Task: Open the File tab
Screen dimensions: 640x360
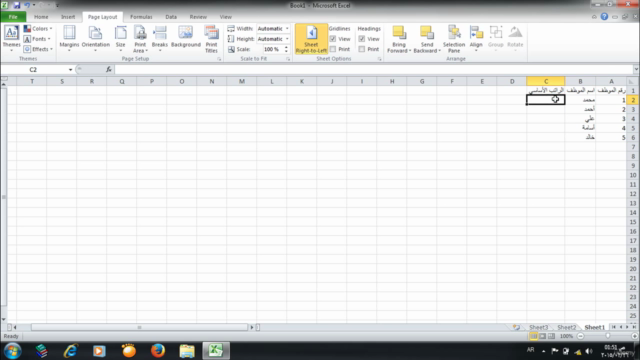Action: pyautogui.click(x=13, y=17)
